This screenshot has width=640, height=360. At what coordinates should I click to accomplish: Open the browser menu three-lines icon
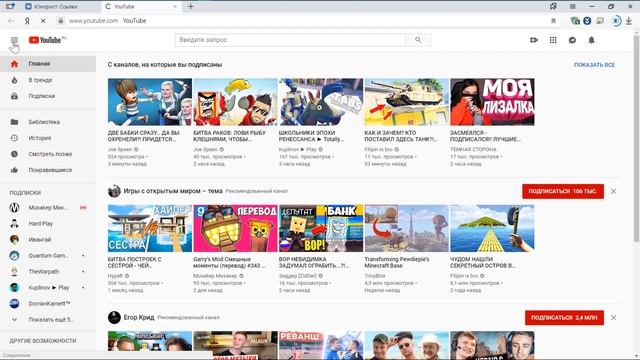tap(573, 7)
